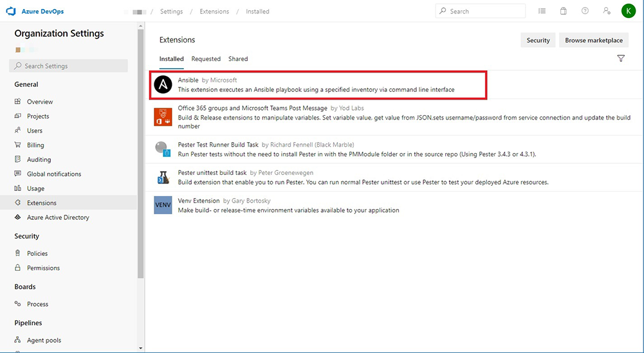Image resolution: width=644 pixels, height=353 pixels.
Task: Click the Policies sidebar icon
Action: (x=17, y=253)
